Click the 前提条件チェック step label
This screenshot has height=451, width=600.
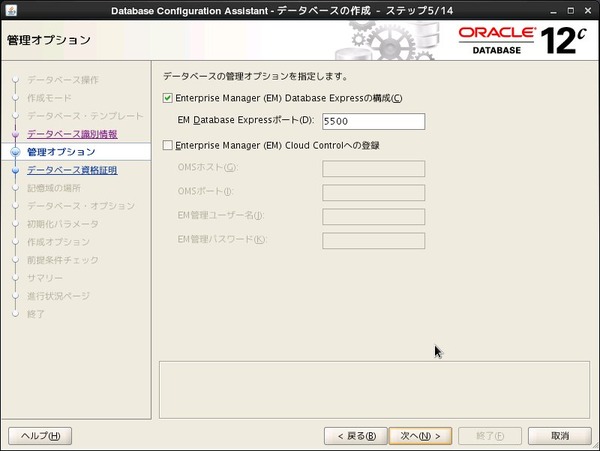pyautogui.click(x=63, y=260)
